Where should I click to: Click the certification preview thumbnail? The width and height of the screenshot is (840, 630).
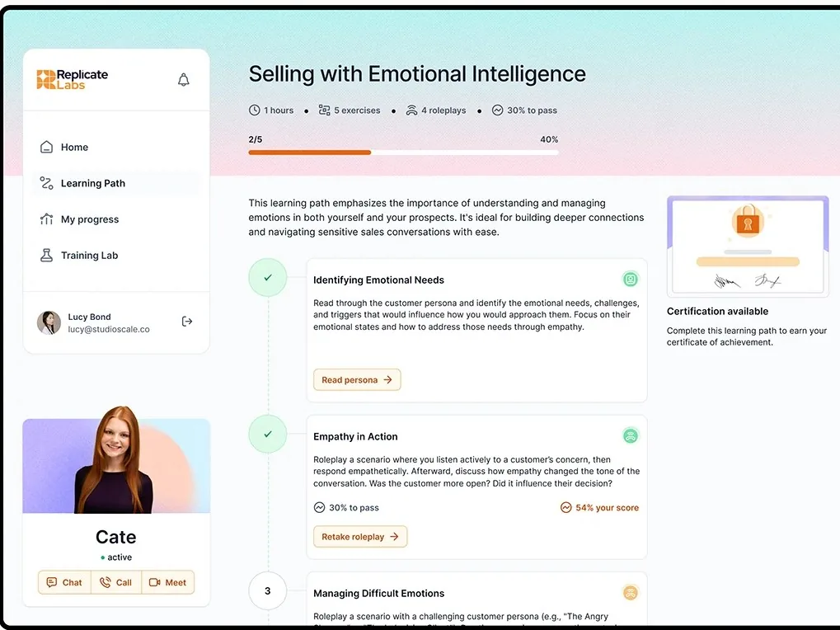coord(748,247)
